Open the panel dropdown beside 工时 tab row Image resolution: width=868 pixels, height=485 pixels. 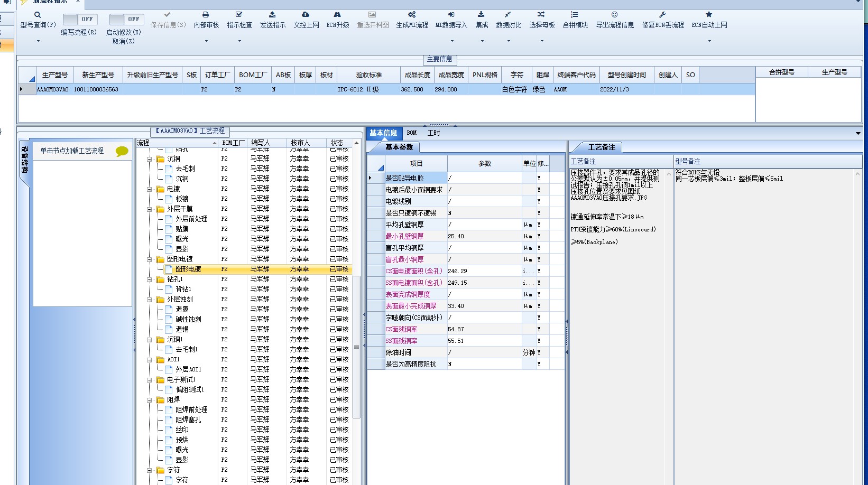(857, 133)
